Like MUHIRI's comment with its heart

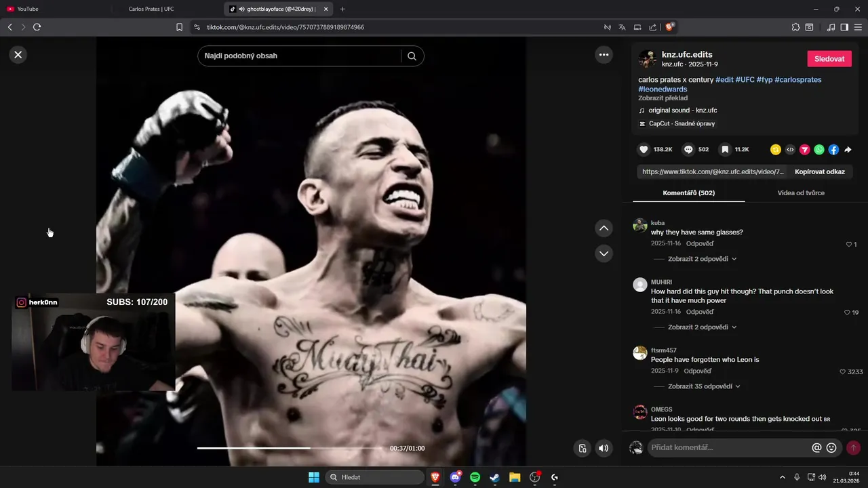tap(847, 312)
